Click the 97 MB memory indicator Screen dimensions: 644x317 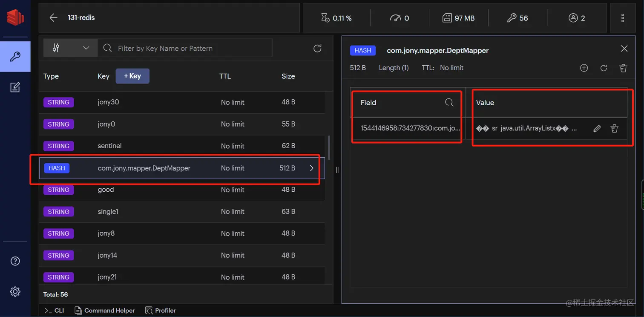coord(458,18)
